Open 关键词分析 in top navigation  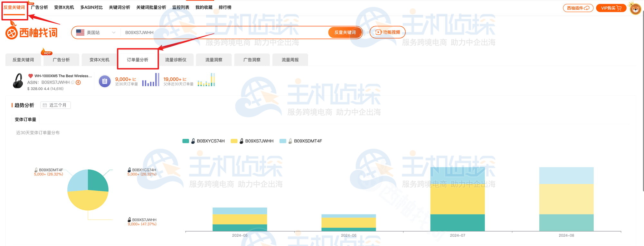(x=119, y=7)
